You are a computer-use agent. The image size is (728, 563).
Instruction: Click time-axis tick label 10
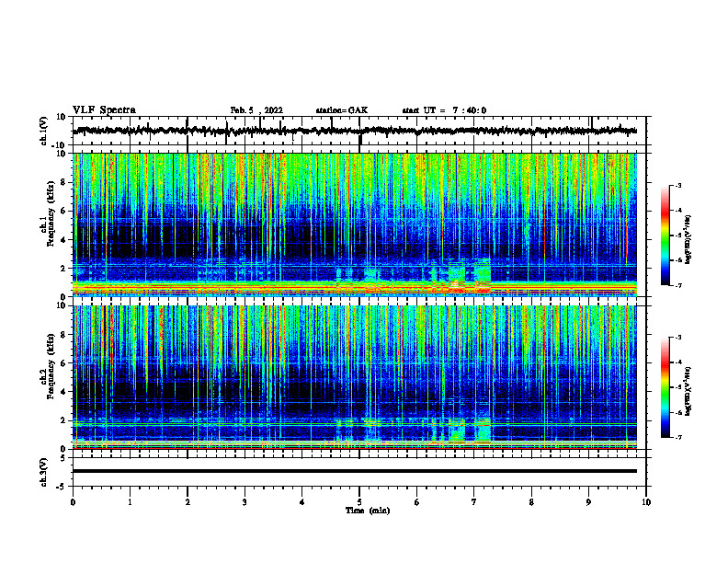(x=646, y=502)
